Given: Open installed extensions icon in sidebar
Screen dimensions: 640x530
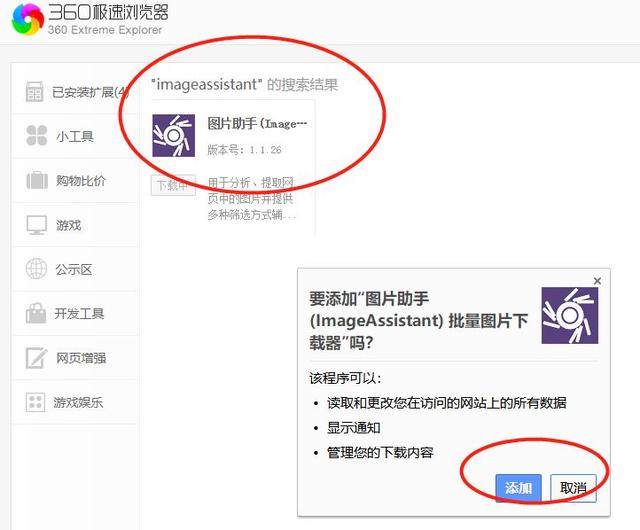Looking at the screenshot, I should [x=34, y=91].
